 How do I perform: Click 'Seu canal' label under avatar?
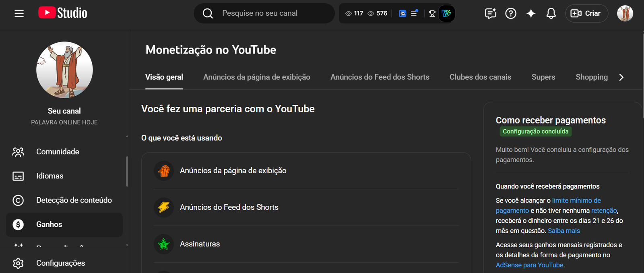pyautogui.click(x=64, y=111)
